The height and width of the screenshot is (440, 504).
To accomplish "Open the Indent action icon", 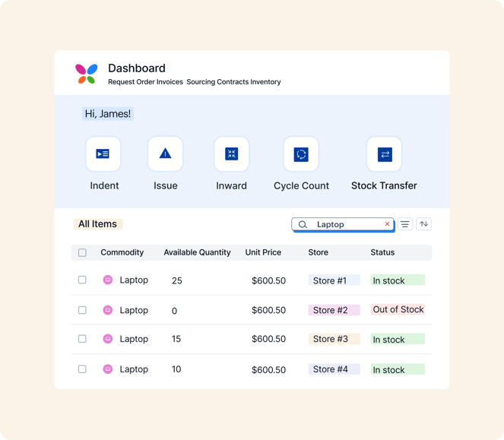I will click(103, 154).
